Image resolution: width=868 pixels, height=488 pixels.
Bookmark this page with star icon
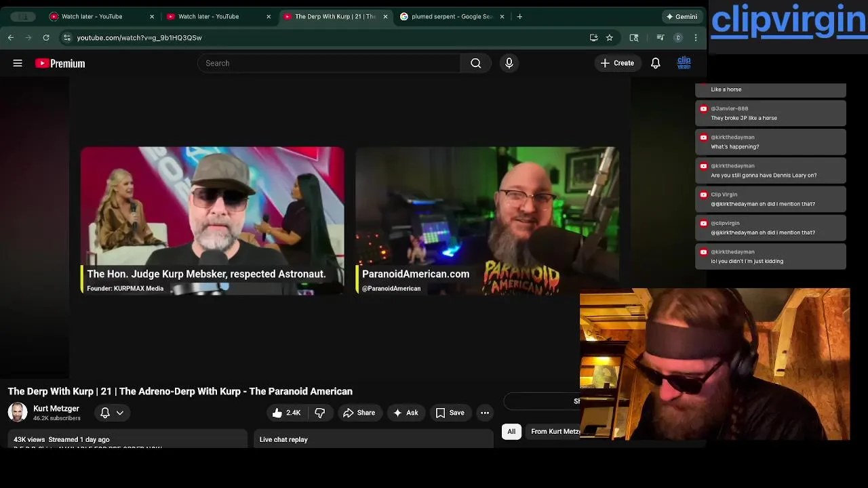point(610,38)
